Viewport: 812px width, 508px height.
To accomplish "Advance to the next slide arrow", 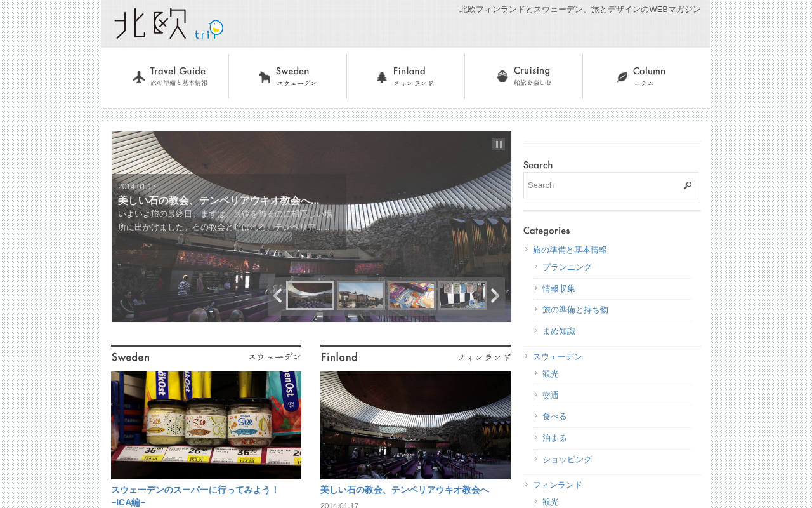I will [x=495, y=295].
